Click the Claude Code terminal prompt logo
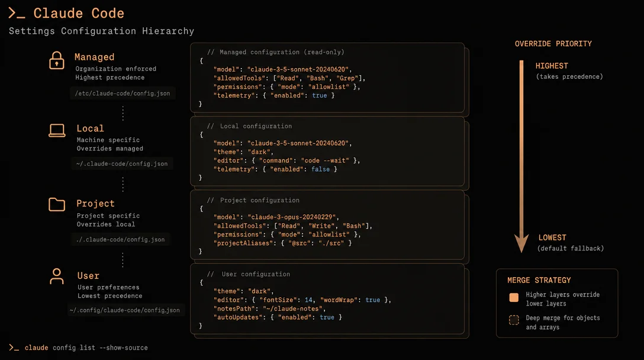 [17, 13]
